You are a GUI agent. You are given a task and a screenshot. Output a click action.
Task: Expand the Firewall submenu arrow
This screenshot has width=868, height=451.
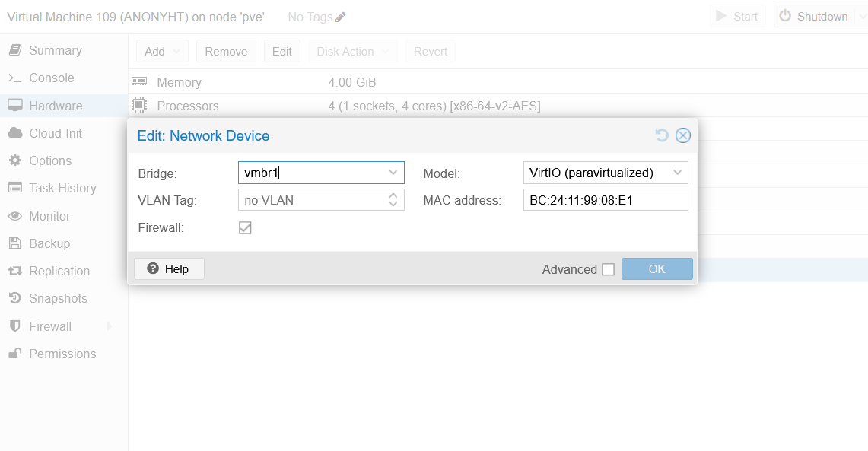110,326
